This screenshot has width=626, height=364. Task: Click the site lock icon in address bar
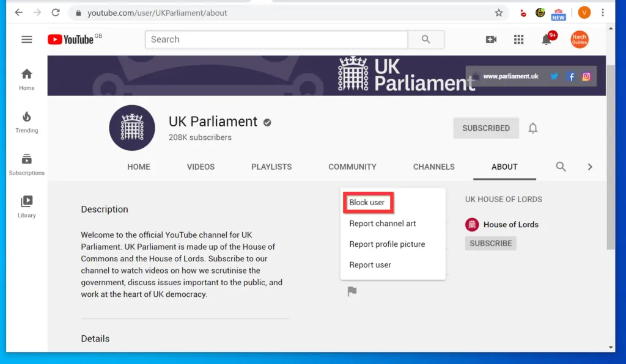(x=79, y=13)
